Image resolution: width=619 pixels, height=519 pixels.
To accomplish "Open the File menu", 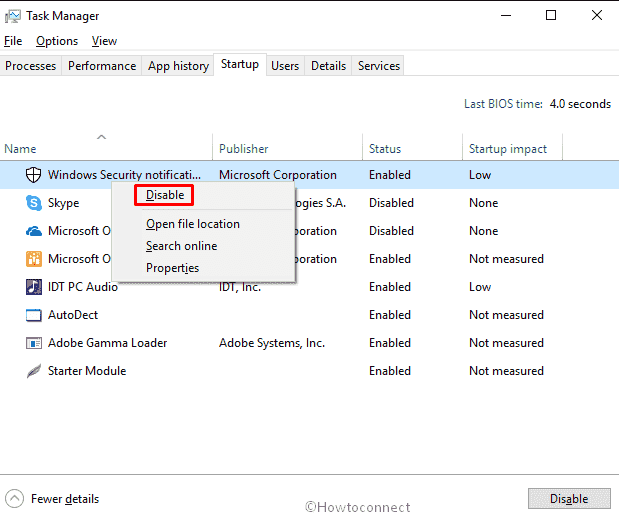I will pyautogui.click(x=13, y=41).
